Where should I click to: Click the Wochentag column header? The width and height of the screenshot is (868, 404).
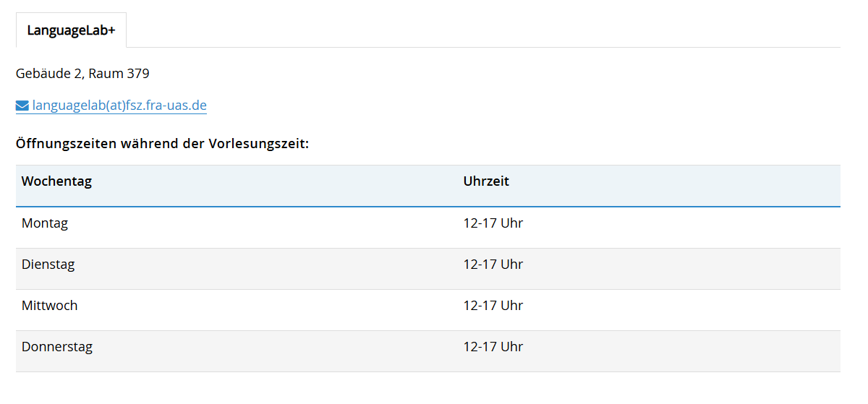tap(56, 181)
